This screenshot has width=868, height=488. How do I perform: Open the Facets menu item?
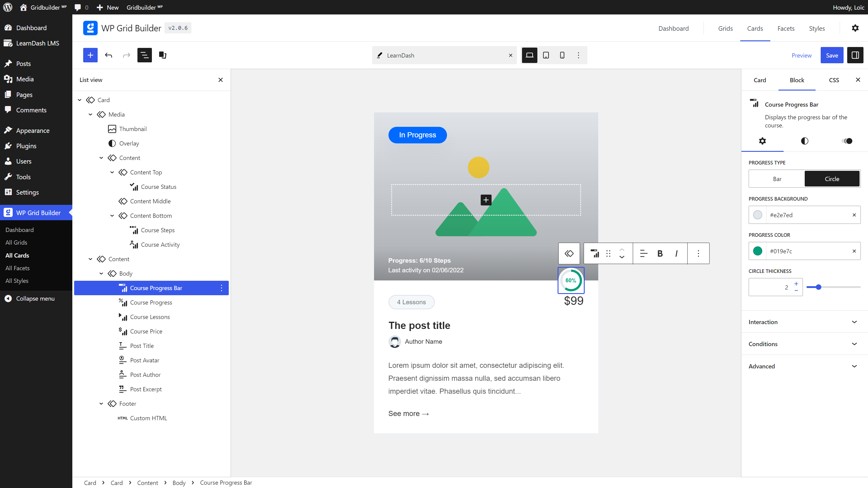[x=786, y=28]
